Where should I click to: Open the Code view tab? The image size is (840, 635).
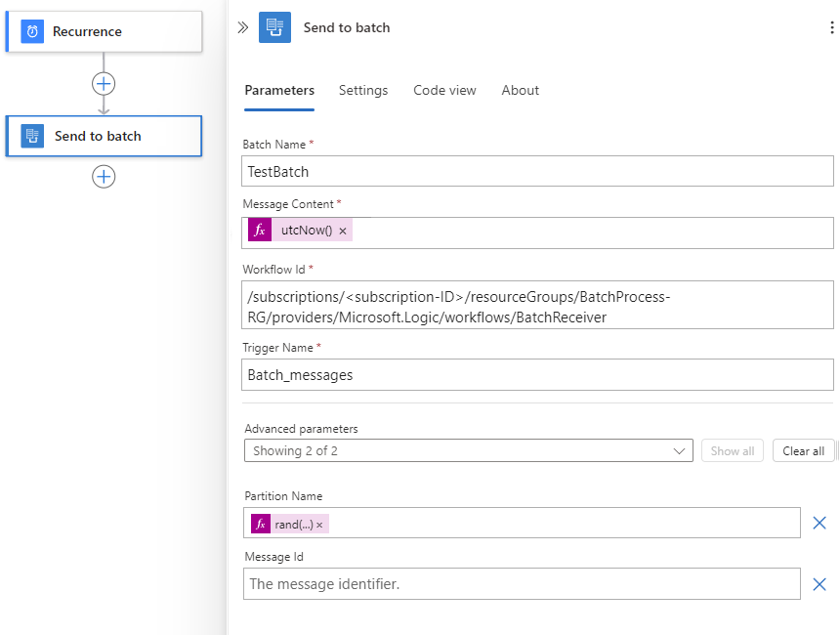coord(444,90)
